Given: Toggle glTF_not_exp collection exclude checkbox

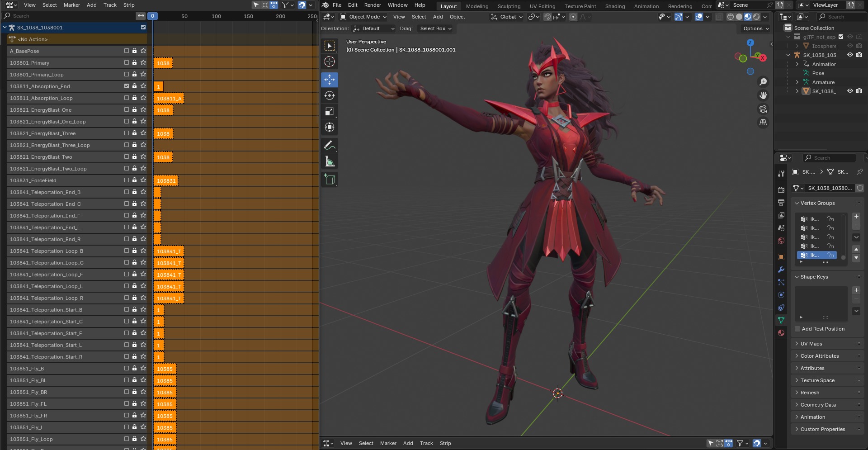Looking at the screenshot, I should [841, 37].
